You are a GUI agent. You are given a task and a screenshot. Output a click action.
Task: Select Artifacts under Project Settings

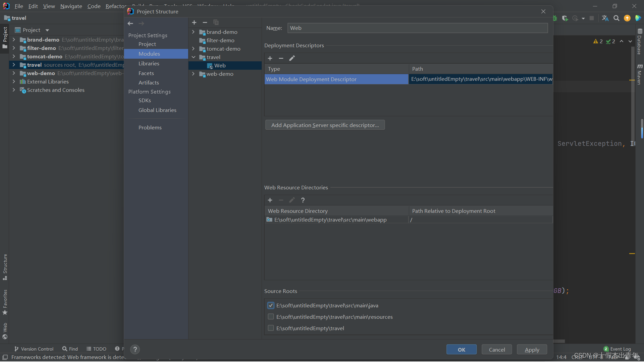tap(149, 82)
